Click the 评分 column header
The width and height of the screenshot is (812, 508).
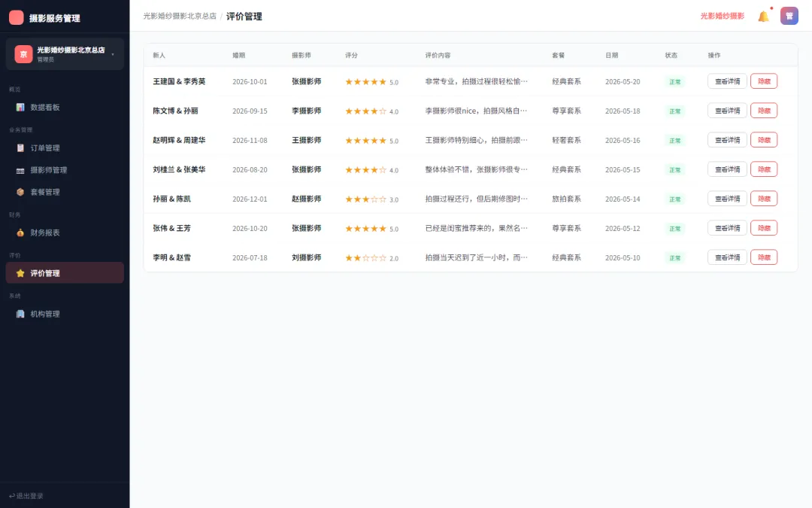(x=351, y=55)
